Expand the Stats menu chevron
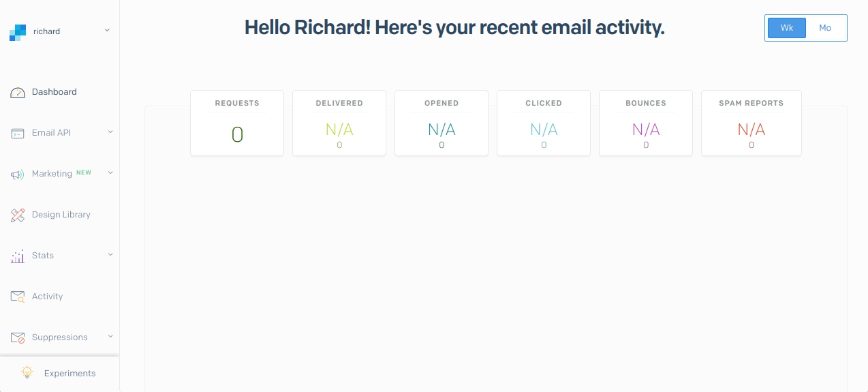The image size is (868, 392). [110, 255]
